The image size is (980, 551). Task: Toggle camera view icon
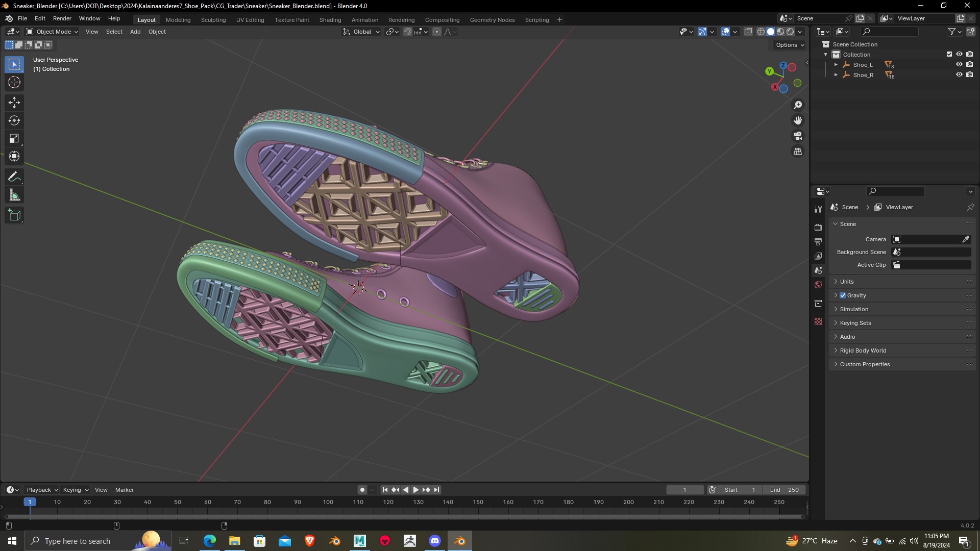798,136
